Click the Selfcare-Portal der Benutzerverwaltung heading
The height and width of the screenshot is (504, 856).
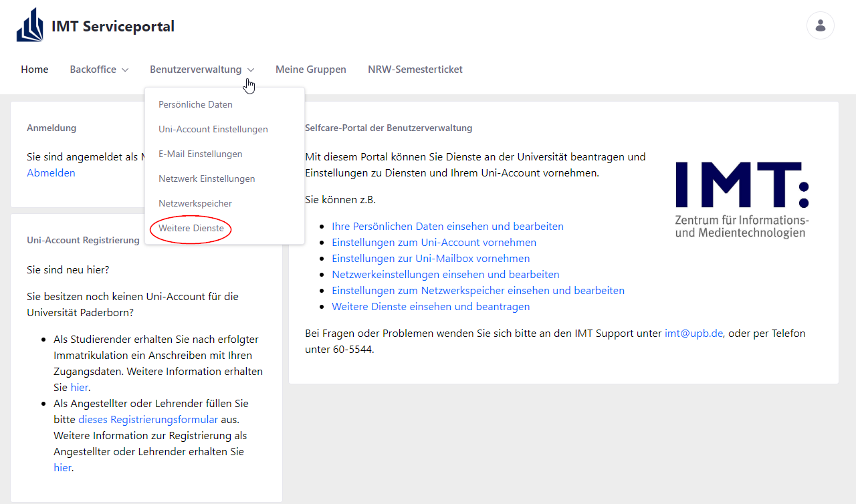[x=389, y=128]
